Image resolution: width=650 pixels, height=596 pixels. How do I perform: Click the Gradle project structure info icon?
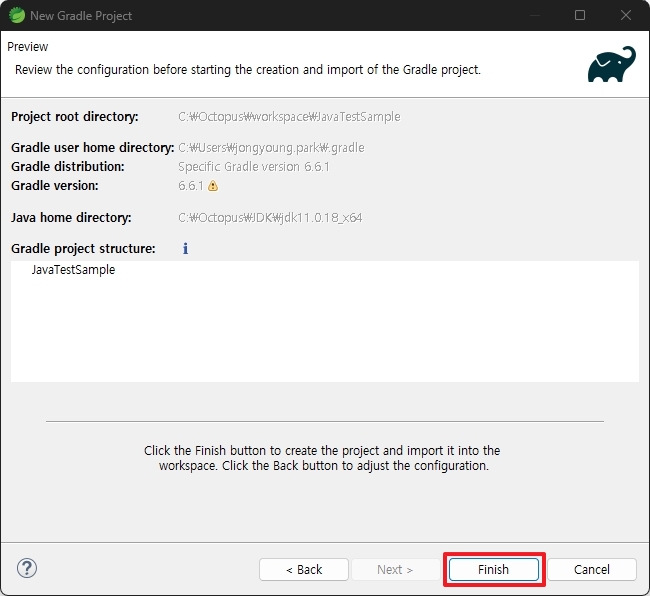click(185, 248)
